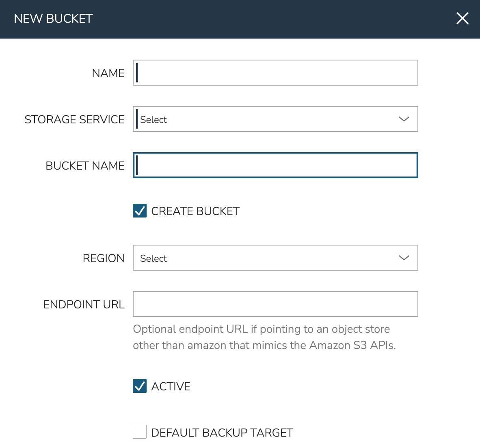Click the Endpoint URL field label
Screen dimensions: 480x448
pyautogui.click(x=84, y=304)
